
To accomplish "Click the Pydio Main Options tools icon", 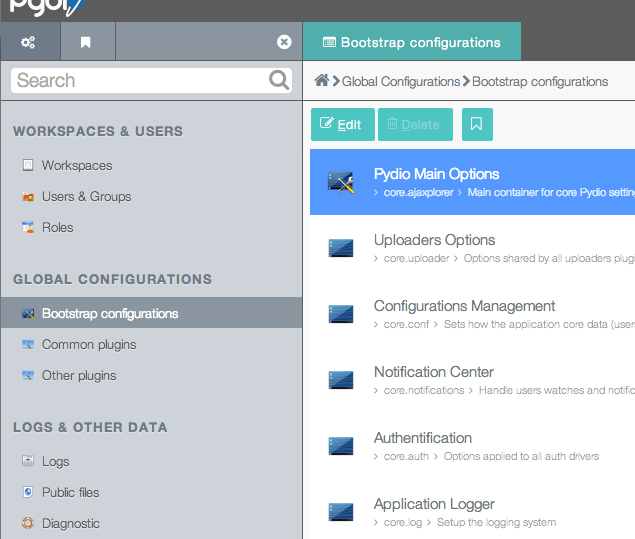I will (x=341, y=182).
